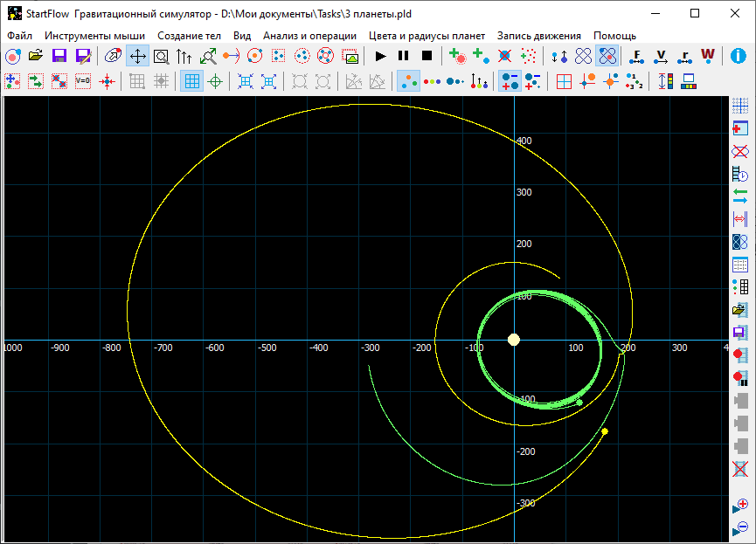The height and width of the screenshot is (544, 756).
Task: Open the Анализ и операции menu
Action: 309,36
